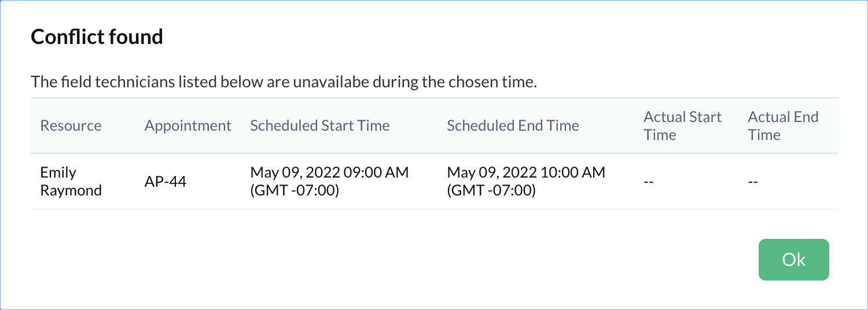Click the word 'unavailabe' in the message
Screen dimensions: 868x310
point(329,82)
